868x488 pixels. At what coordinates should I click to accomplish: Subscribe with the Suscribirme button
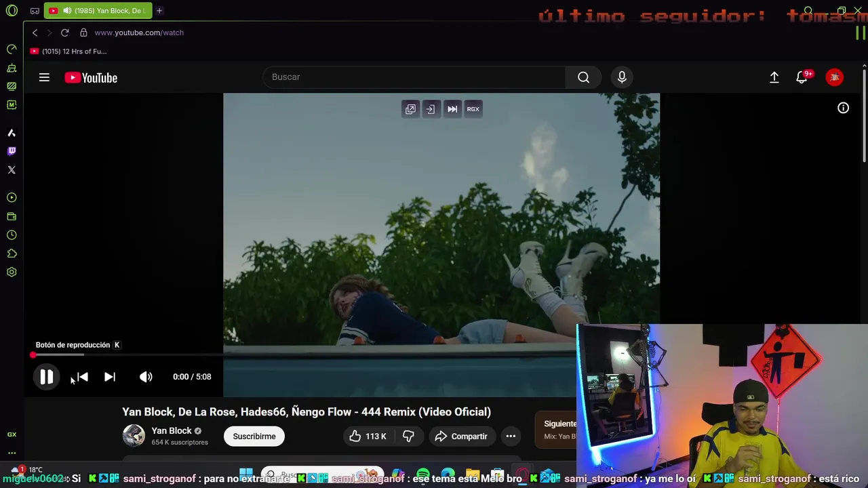coord(254,436)
